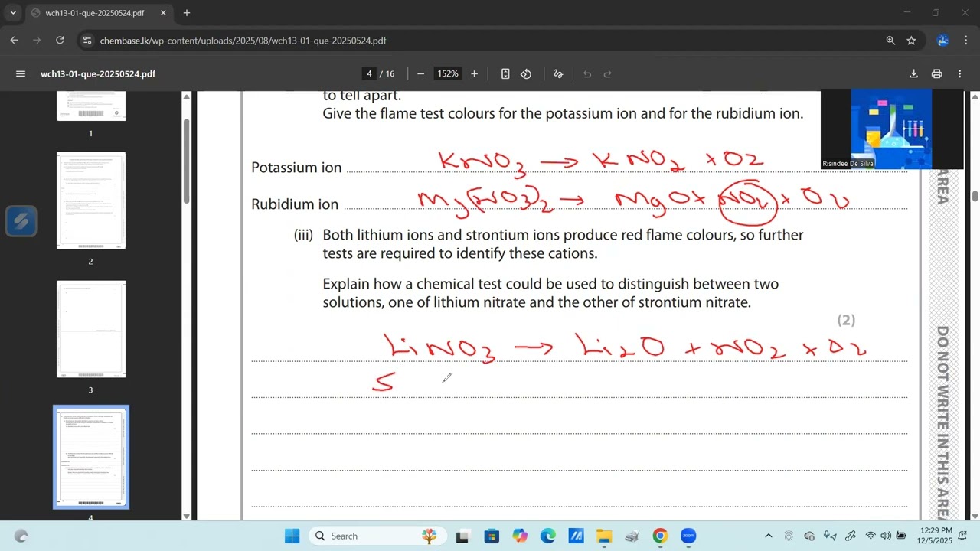Image resolution: width=980 pixels, height=551 pixels.
Task: Open a new browser tab
Action: tap(186, 13)
